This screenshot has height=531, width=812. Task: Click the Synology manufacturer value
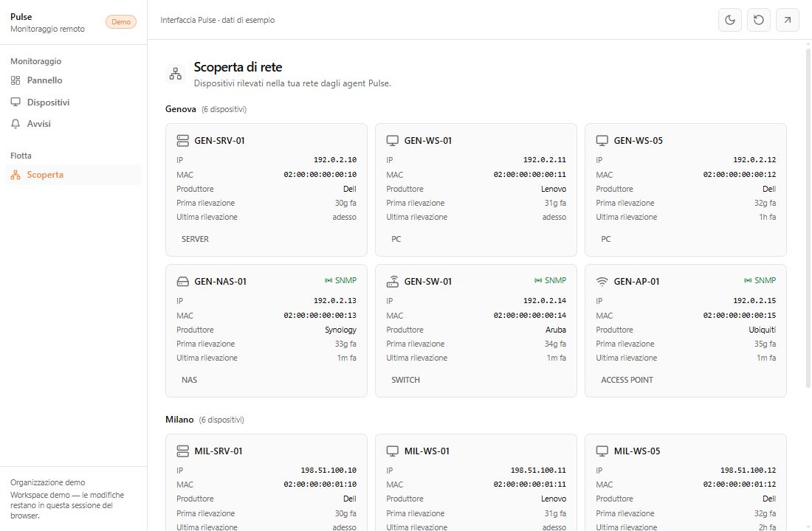(x=341, y=330)
